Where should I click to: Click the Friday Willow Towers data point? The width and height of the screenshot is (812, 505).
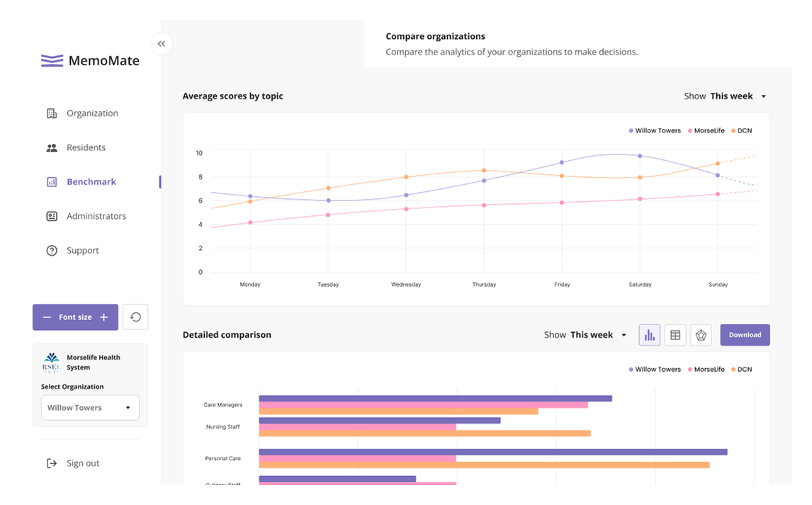click(x=562, y=163)
